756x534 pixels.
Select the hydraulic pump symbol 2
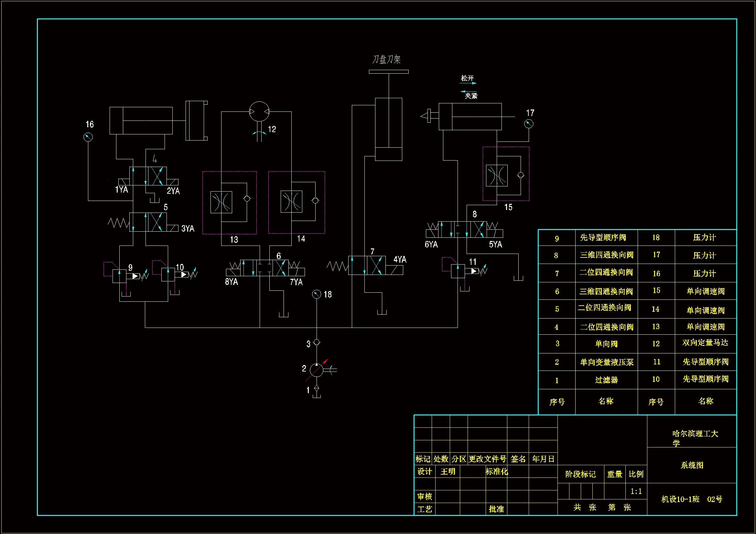[x=317, y=370]
